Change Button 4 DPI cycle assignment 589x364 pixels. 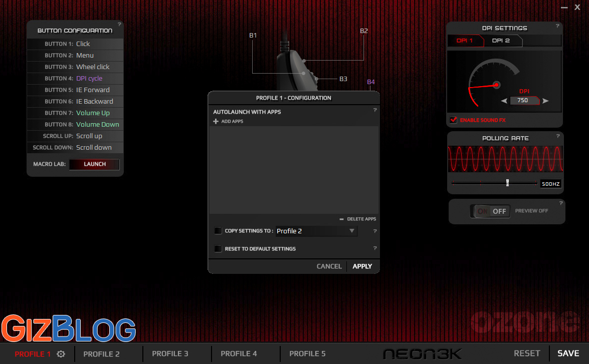click(75, 79)
